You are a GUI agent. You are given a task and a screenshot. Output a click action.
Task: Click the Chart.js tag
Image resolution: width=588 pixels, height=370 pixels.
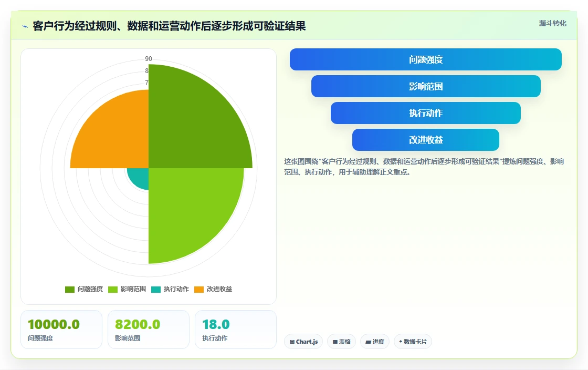[x=303, y=342]
